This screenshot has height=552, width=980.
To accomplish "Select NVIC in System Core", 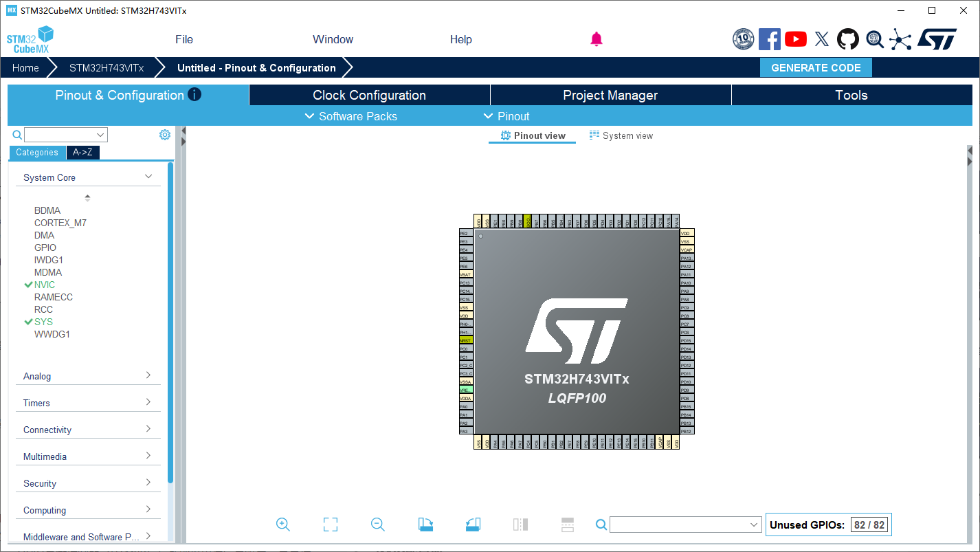I will coord(45,285).
